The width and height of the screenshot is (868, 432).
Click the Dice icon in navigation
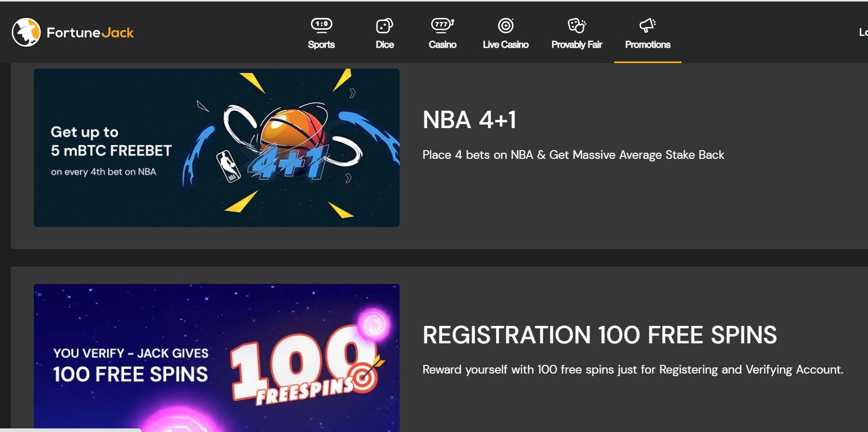384,26
